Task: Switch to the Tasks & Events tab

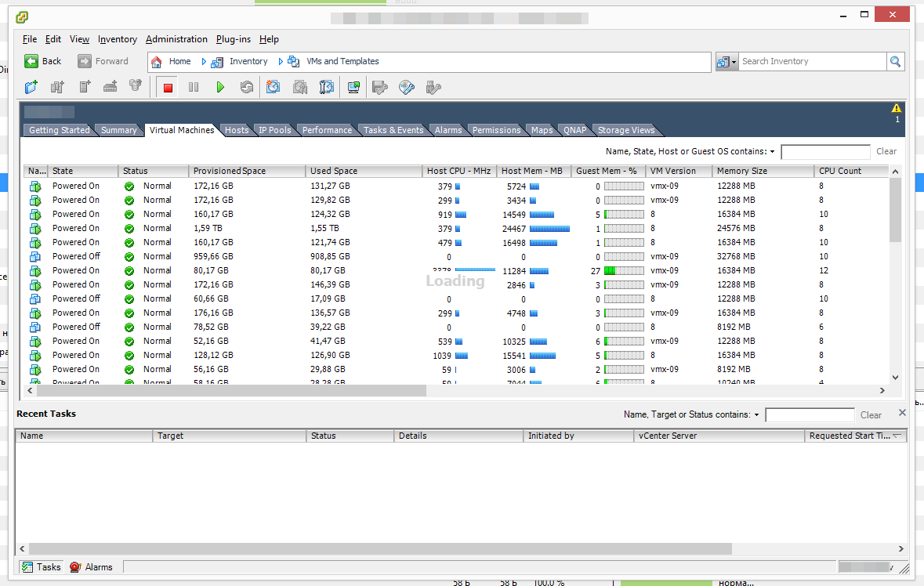Action: (393, 130)
